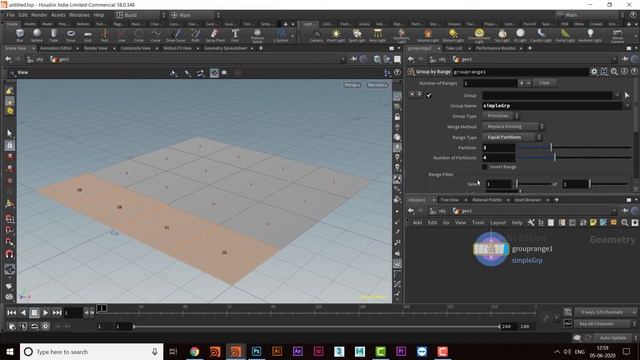The height and width of the screenshot is (360, 640).
Task: Switch to the Material Palette tab
Action: [487, 200]
